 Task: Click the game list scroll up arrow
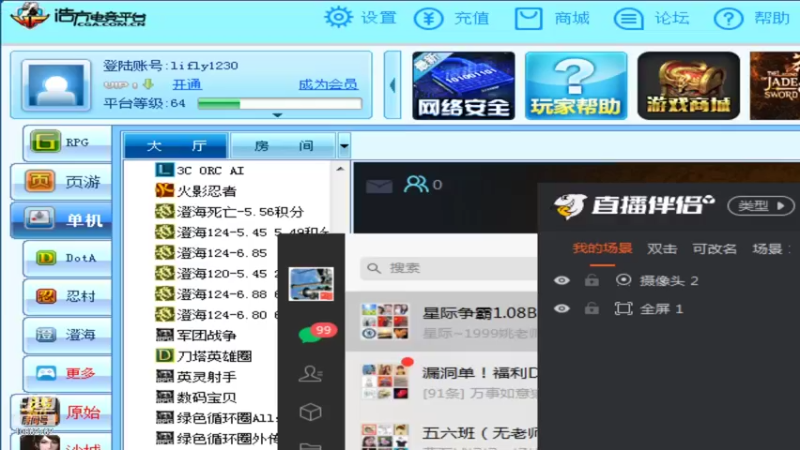coord(340,169)
